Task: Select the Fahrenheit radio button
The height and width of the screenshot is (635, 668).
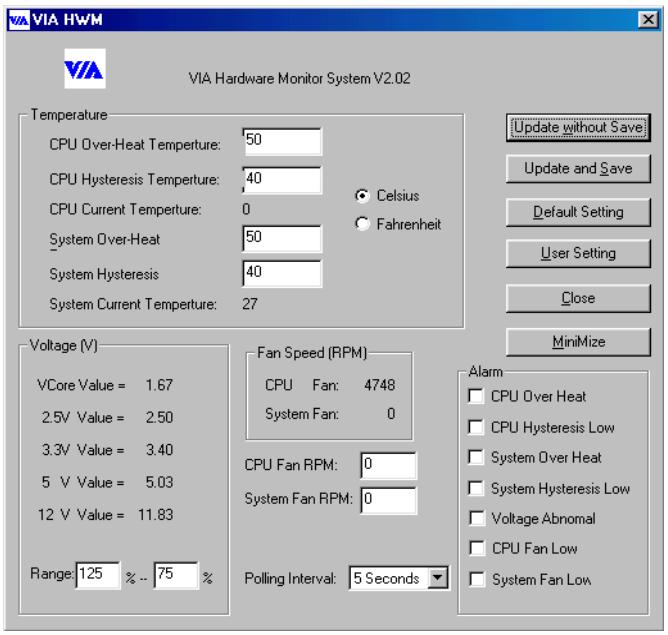Action: click(362, 224)
